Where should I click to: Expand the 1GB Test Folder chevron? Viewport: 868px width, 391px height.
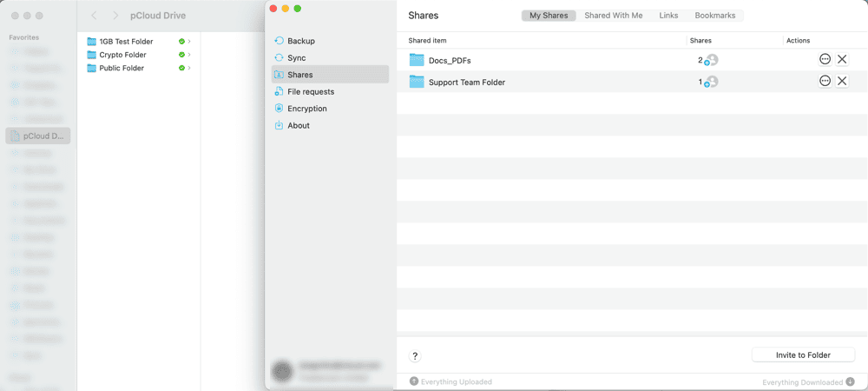click(x=189, y=42)
